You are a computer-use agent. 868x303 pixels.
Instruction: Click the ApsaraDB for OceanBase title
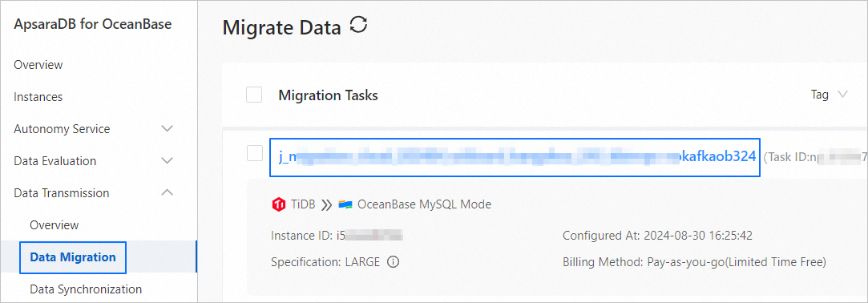(x=92, y=24)
